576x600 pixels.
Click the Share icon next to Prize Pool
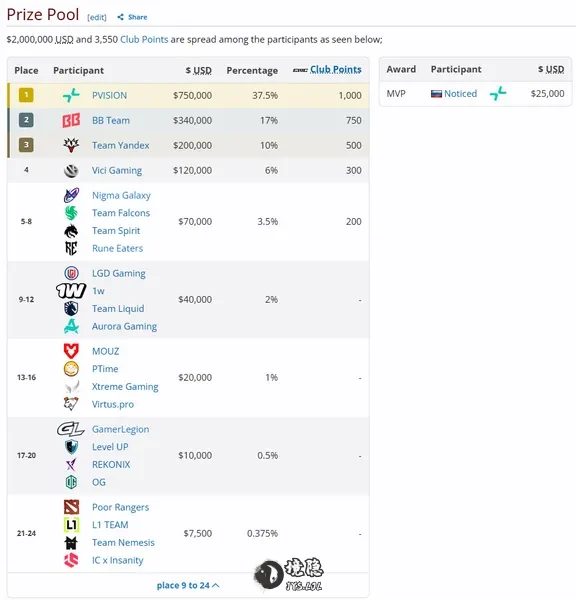coord(120,17)
